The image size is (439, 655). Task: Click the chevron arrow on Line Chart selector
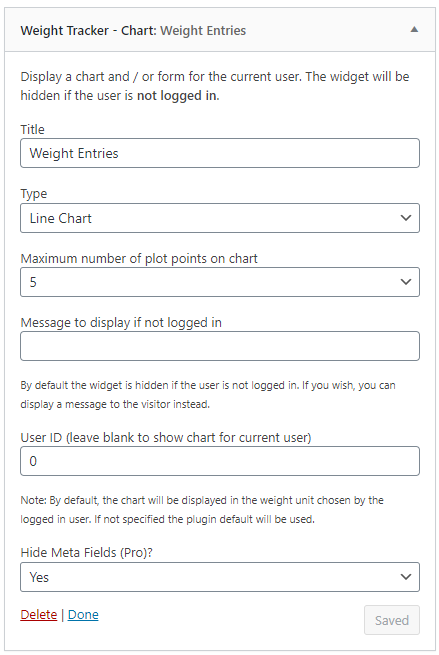coord(406,218)
